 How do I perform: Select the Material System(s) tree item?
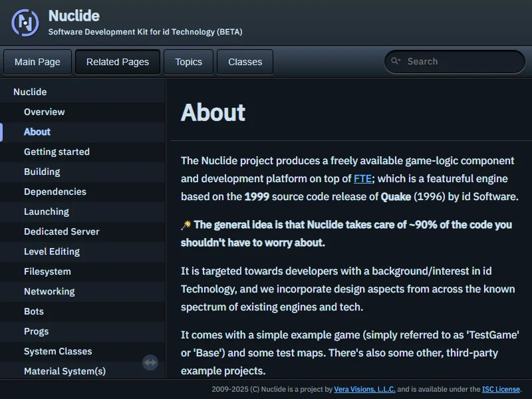(65, 371)
